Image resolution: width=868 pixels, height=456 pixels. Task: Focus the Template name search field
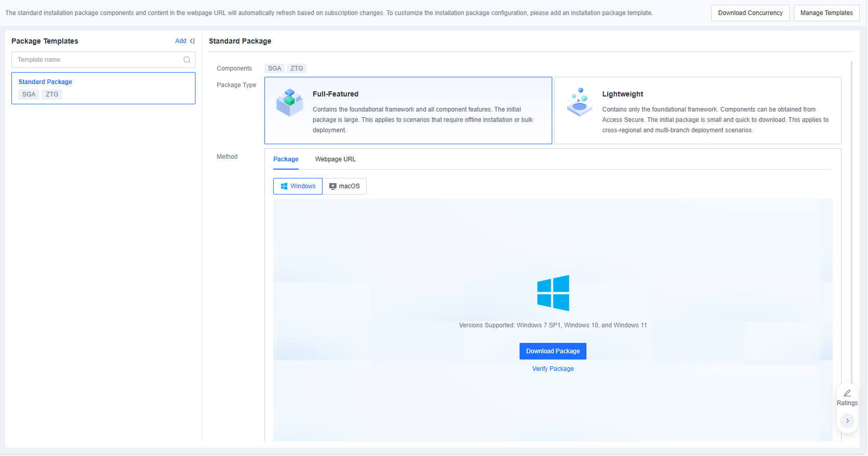click(x=103, y=60)
